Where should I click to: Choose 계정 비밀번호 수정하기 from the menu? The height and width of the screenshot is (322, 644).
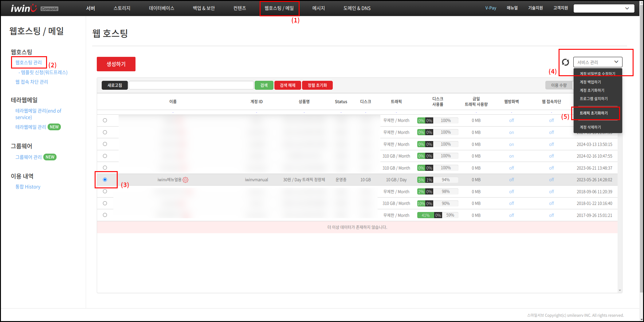pyautogui.click(x=597, y=74)
